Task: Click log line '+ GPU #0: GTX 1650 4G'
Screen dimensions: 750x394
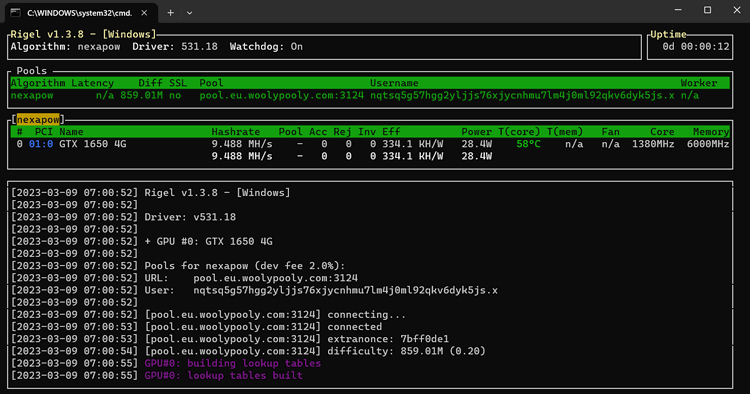Action: (209, 241)
